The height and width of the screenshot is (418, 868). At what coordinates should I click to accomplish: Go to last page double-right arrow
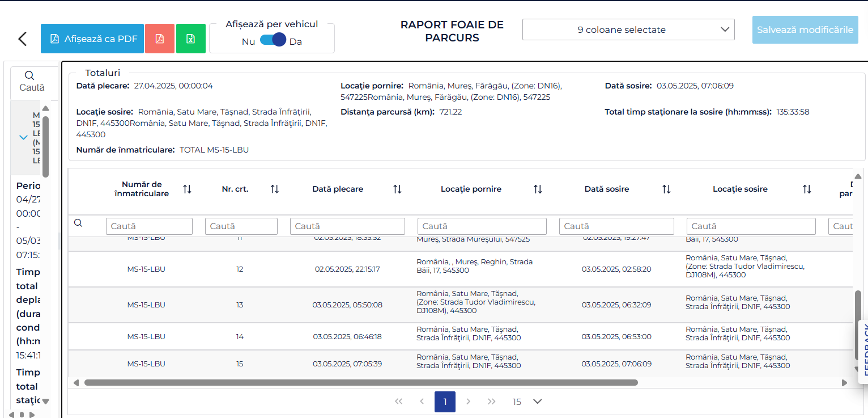[x=491, y=402]
